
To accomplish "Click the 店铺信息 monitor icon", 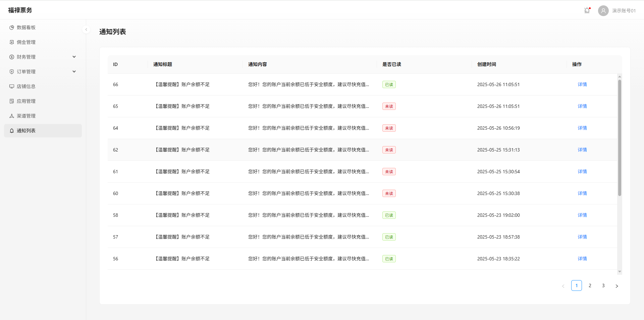I will pyautogui.click(x=12, y=86).
